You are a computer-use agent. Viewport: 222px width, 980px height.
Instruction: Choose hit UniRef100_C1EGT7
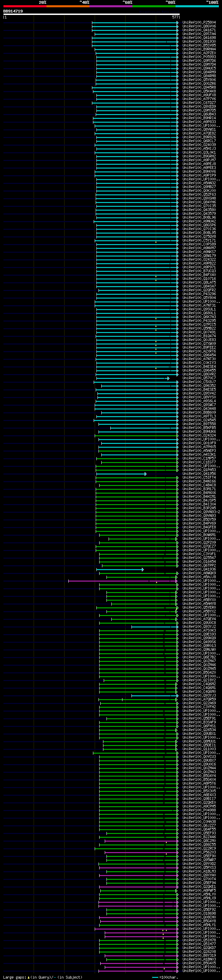[x=199, y=462]
